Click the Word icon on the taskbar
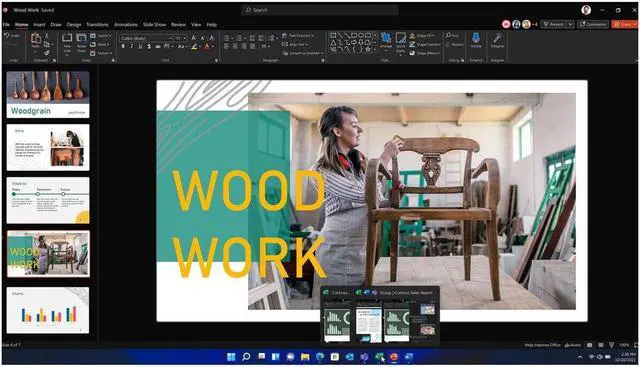The height and width of the screenshot is (367, 640). 409,357
